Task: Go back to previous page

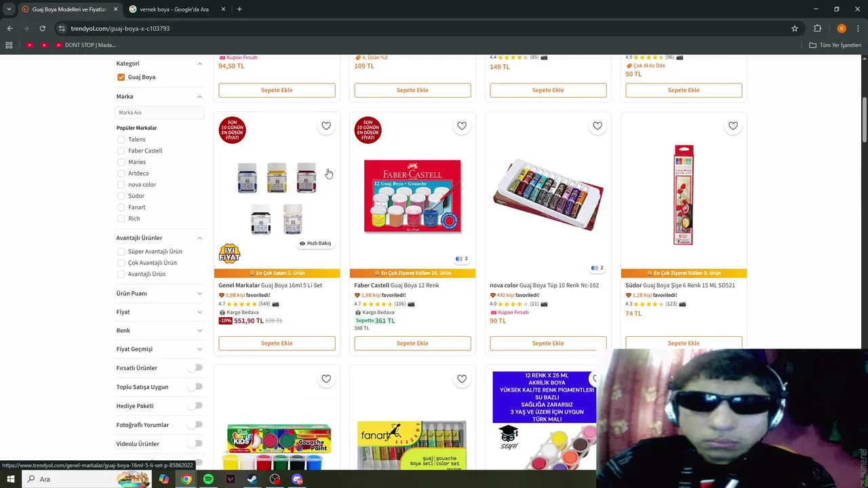Action: tap(9, 28)
